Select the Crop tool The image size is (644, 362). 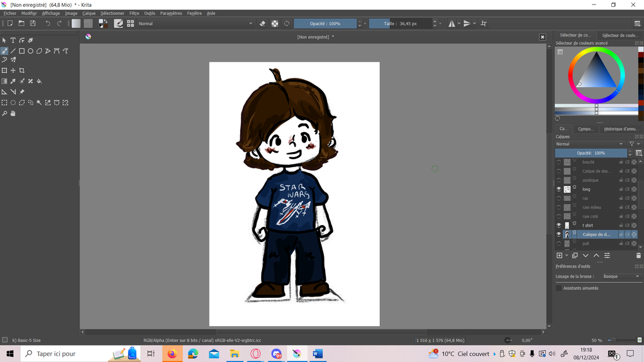pos(22,70)
